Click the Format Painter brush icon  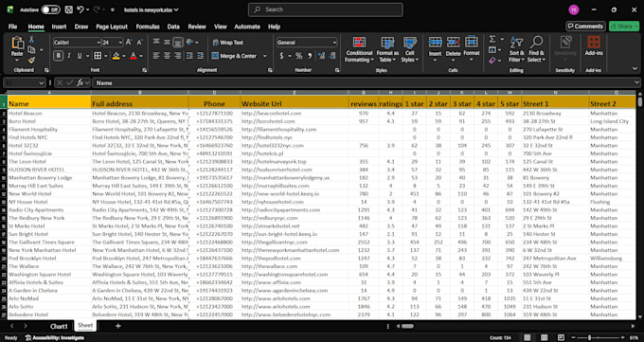(31, 60)
